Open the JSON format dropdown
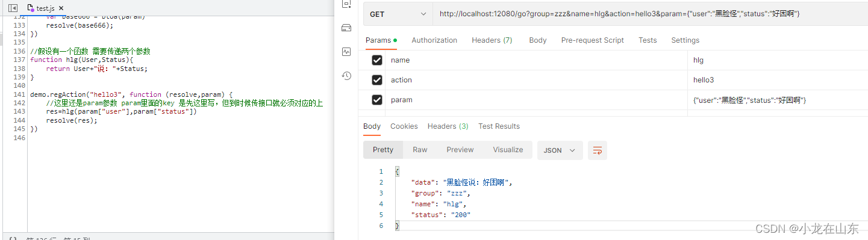Image resolution: width=868 pixels, height=240 pixels. [560, 150]
